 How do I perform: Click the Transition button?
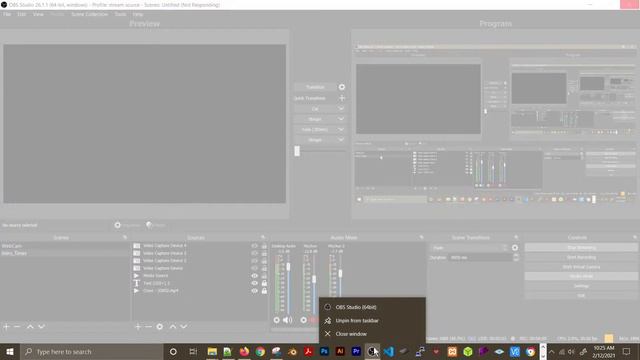[x=315, y=87]
